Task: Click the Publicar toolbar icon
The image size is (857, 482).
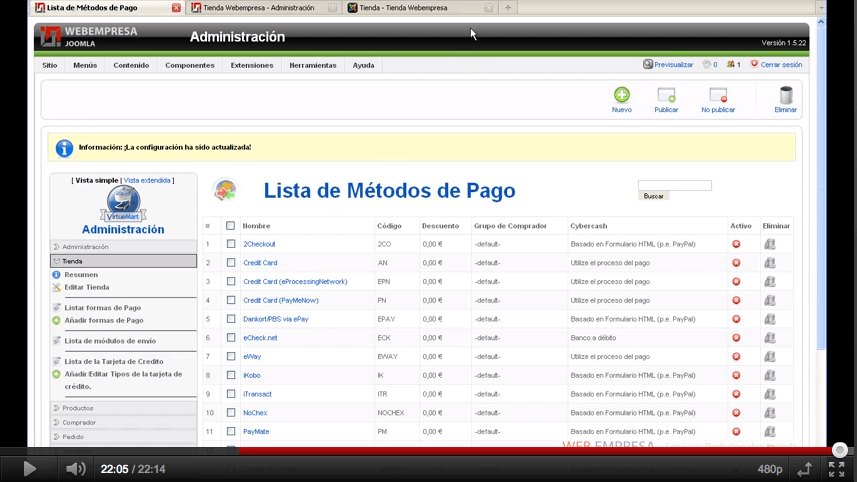Action: click(666, 95)
